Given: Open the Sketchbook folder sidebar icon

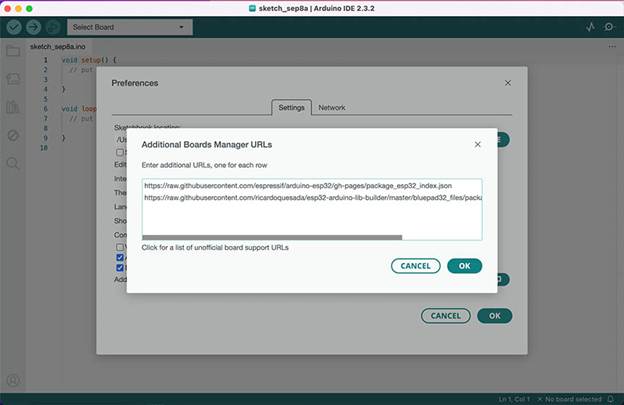Looking at the screenshot, I should [13, 51].
